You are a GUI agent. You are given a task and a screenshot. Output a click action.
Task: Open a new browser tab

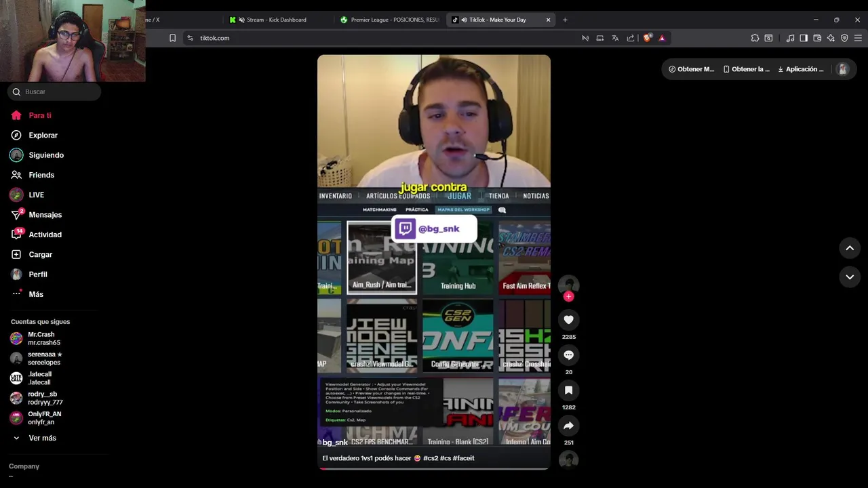565,20
